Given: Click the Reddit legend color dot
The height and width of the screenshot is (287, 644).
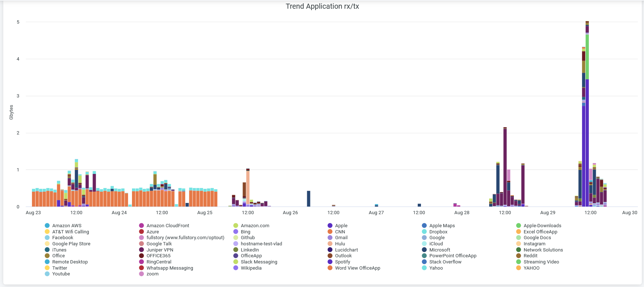Looking at the screenshot, I should pos(519,256).
